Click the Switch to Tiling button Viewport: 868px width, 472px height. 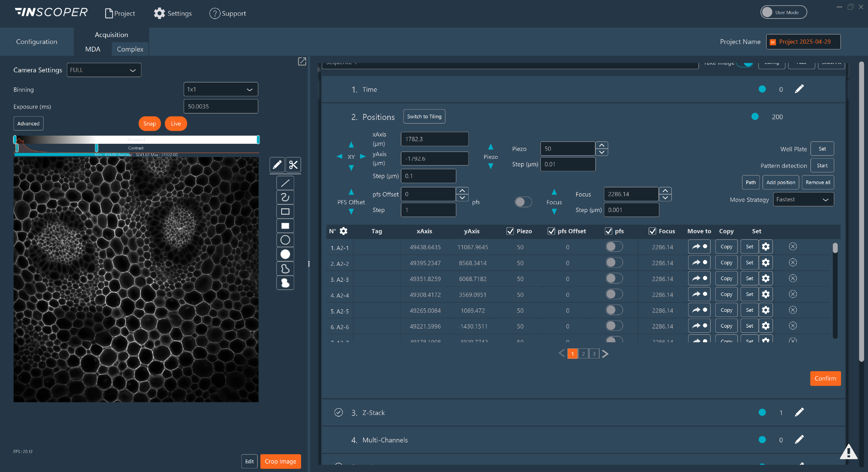pyautogui.click(x=424, y=117)
